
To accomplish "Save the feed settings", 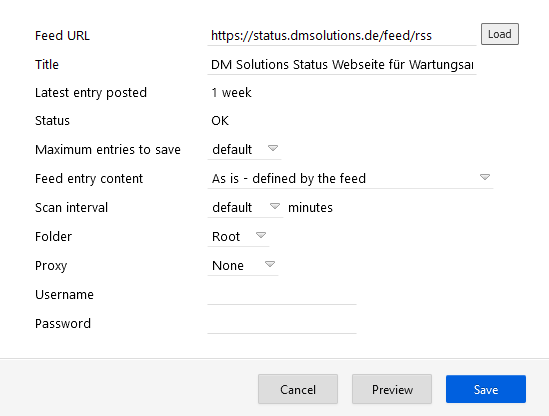I will click(x=486, y=389).
